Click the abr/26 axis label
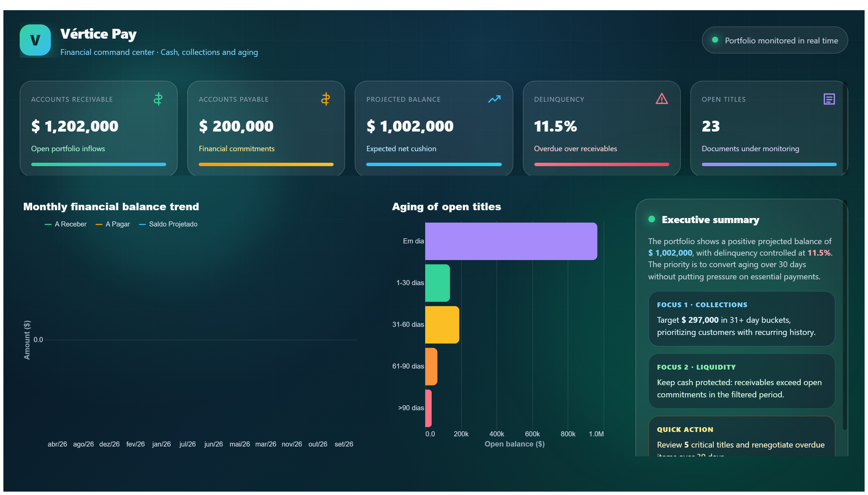 pyautogui.click(x=57, y=444)
